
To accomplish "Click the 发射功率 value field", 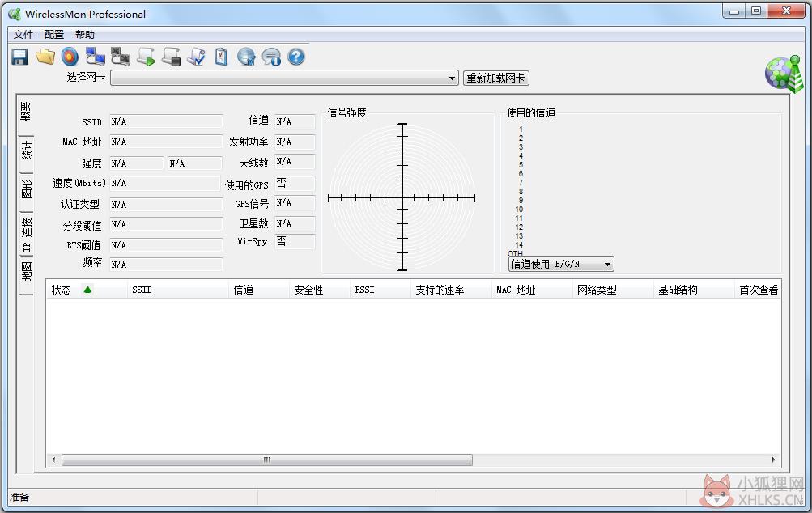I will 295,142.
